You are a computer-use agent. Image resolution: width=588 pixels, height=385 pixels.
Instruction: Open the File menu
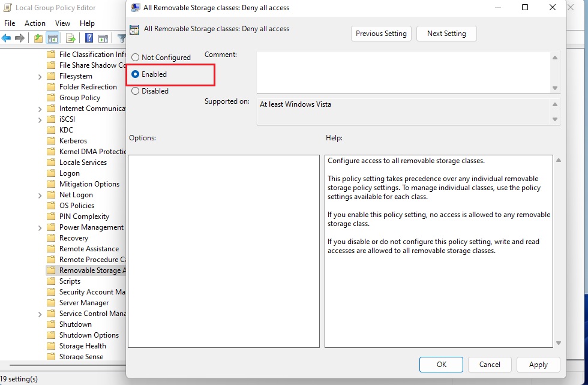[10, 23]
